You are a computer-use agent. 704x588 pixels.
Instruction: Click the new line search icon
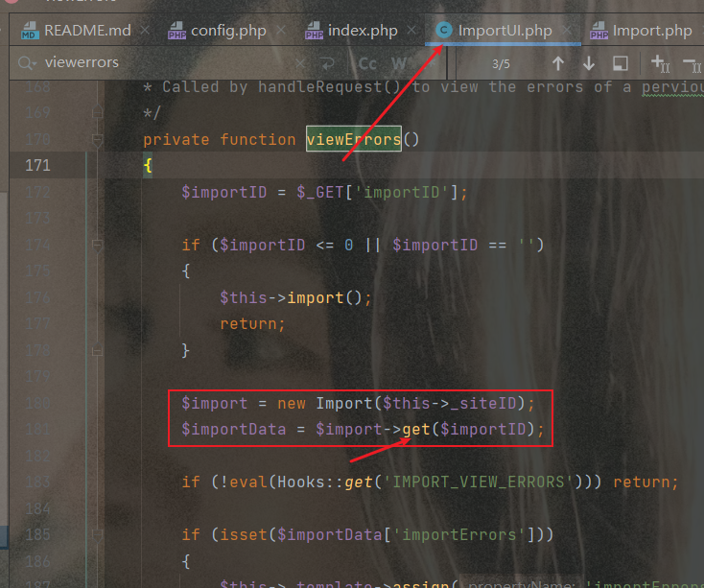pos(328,63)
